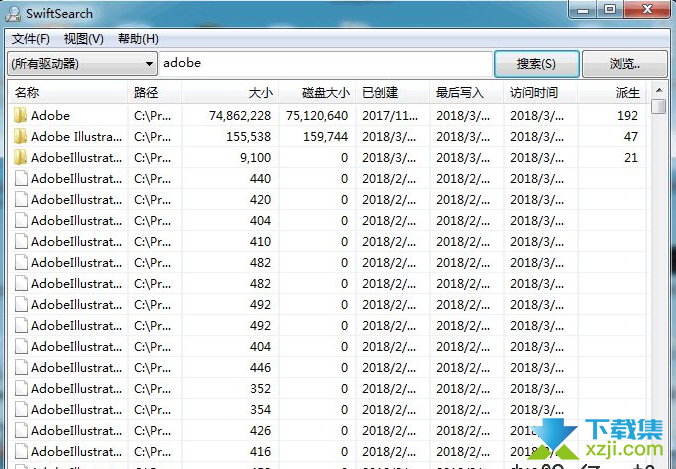The height and width of the screenshot is (469, 676).
Task: Click the Adobe folder icon
Action: (x=20, y=116)
